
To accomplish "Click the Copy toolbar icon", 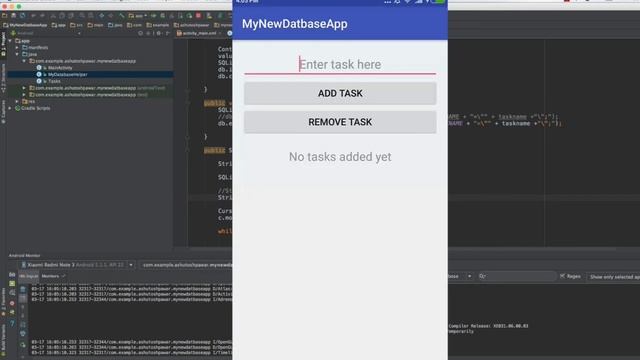I will click(x=62, y=16).
